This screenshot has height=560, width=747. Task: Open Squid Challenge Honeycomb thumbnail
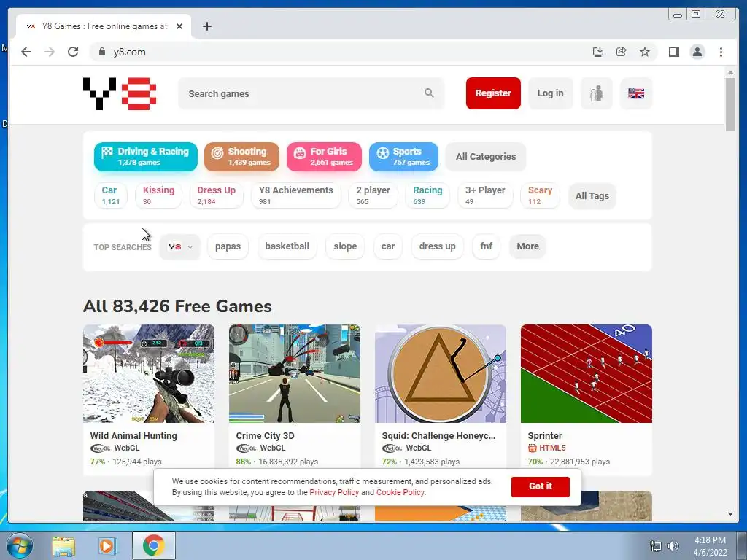click(x=440, y=374)
